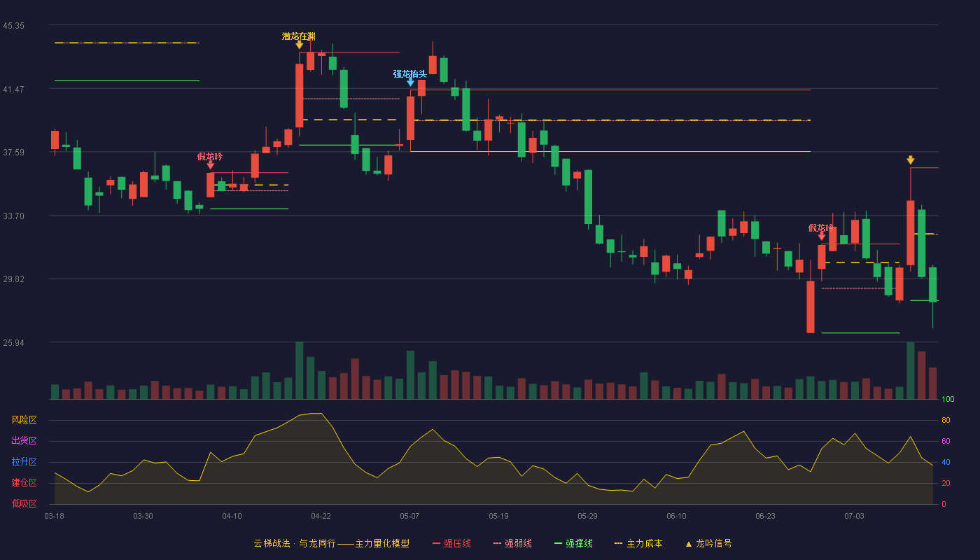Viewport: 980px width, 560px height.
Task: Click the 05-19 date label
Action: coord(498,516)
